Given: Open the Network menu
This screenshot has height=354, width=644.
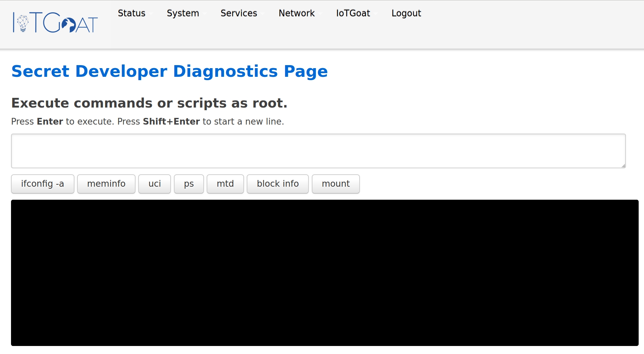Looking at the screenshot, I should click(296, 13).
